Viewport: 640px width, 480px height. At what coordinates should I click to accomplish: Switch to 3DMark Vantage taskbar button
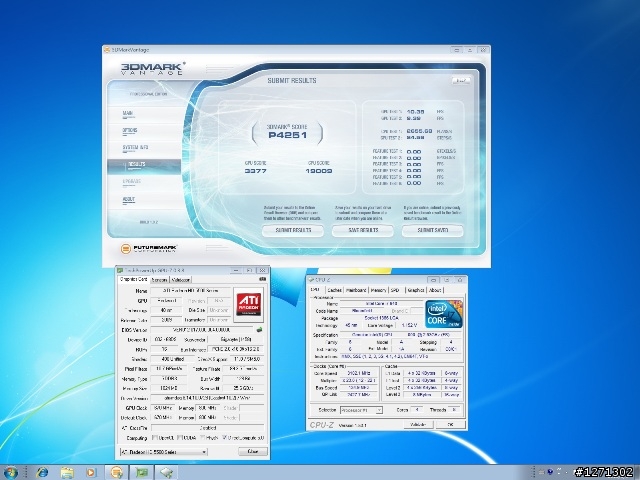[117, 473]
